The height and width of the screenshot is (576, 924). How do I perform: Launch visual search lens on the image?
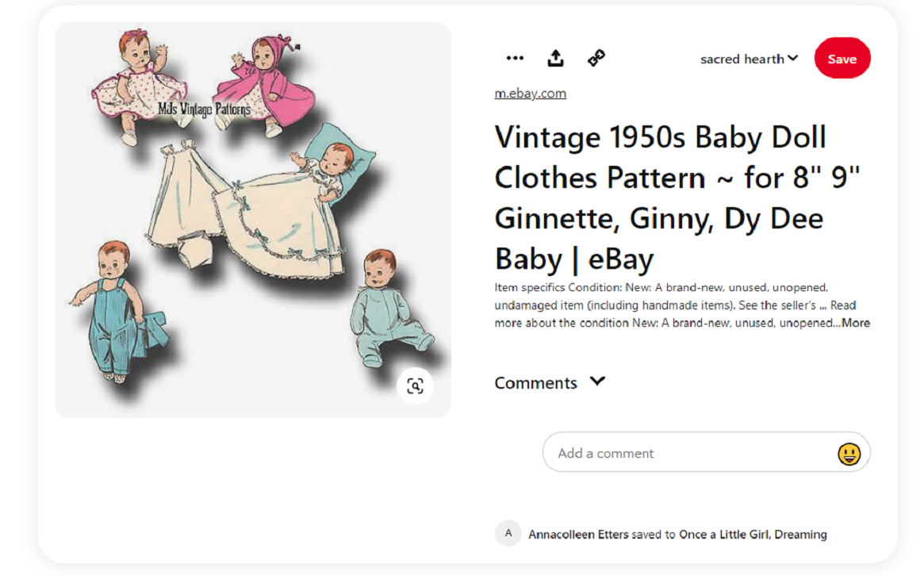pos(415,386)
